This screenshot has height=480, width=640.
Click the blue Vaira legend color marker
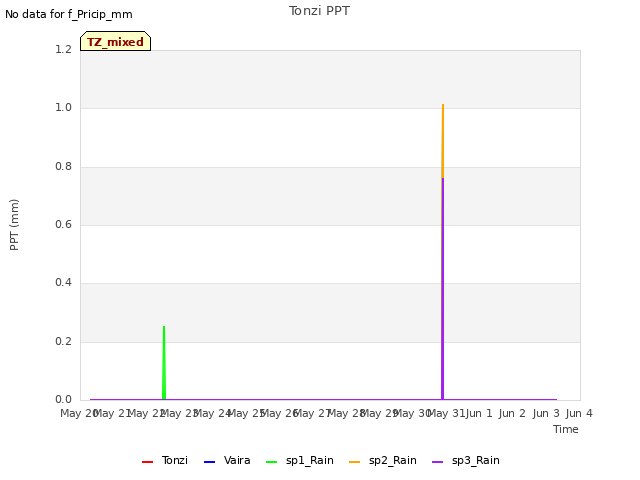(209, 462)
